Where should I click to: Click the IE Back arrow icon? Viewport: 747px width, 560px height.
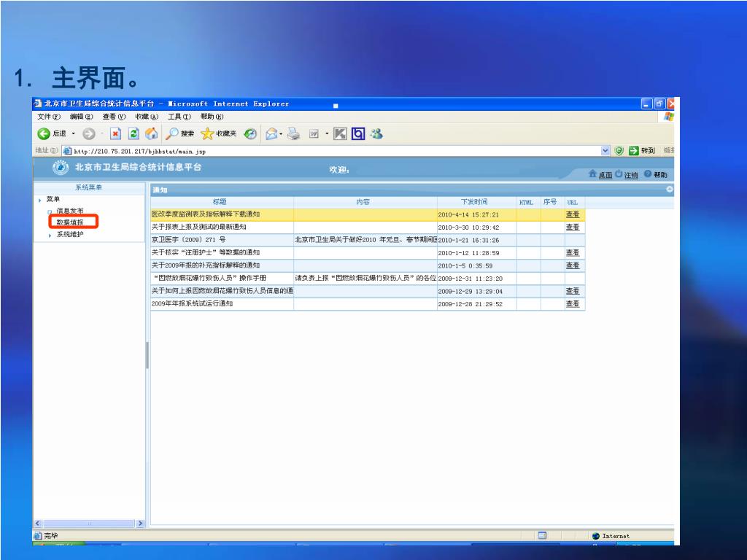tap(43, 134)
